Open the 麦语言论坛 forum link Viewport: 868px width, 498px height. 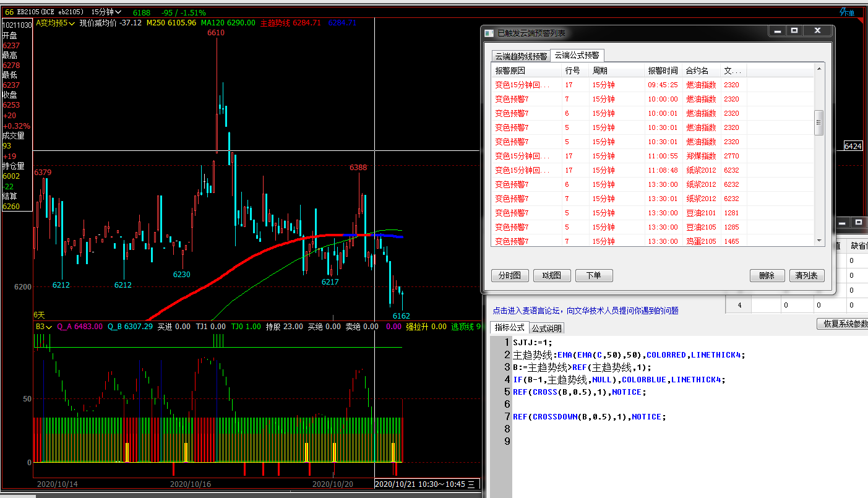[x=585, y=311]
